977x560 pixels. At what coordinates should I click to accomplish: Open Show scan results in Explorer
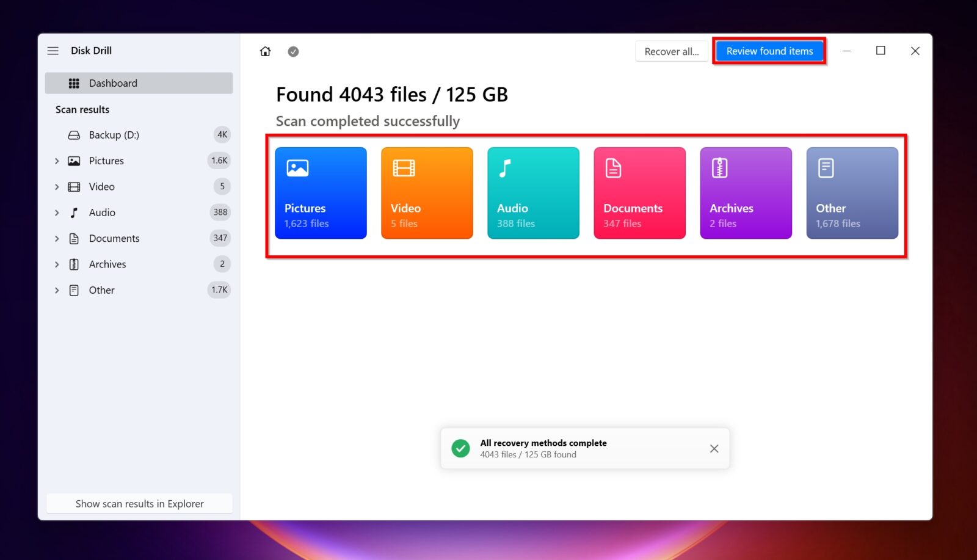(139, 503)
